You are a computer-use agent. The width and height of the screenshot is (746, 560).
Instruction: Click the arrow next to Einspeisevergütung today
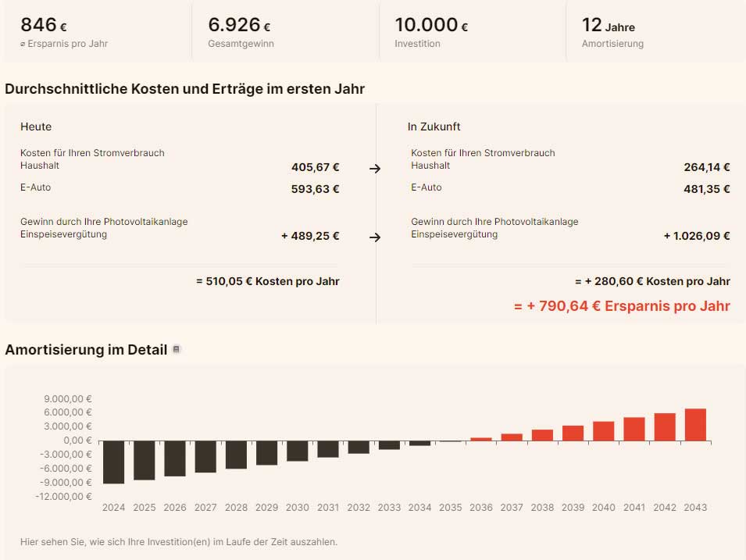tap(375, 237)
